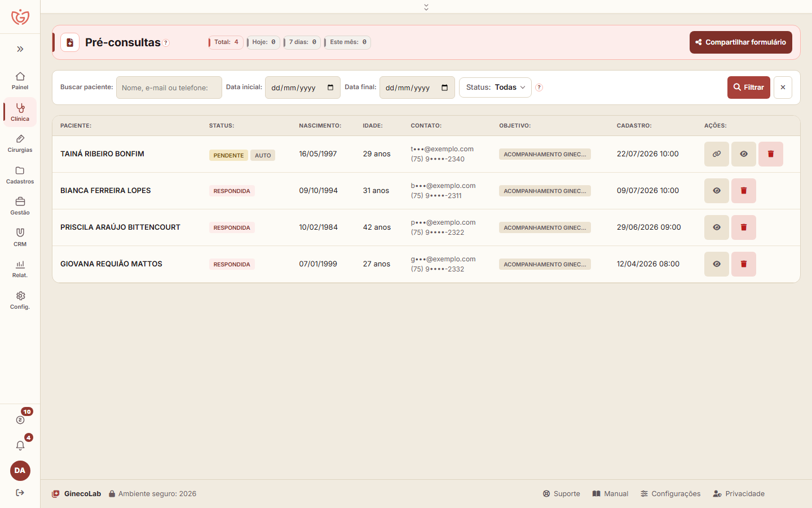
Task: Click help icon next to Pré-consultas title
Action: point(166,43)
